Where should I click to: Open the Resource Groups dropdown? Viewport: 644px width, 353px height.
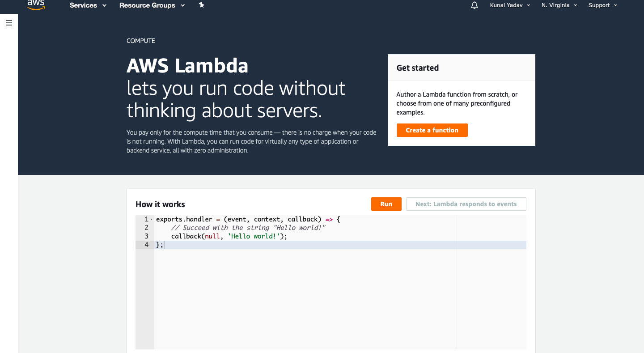point(152,5)
